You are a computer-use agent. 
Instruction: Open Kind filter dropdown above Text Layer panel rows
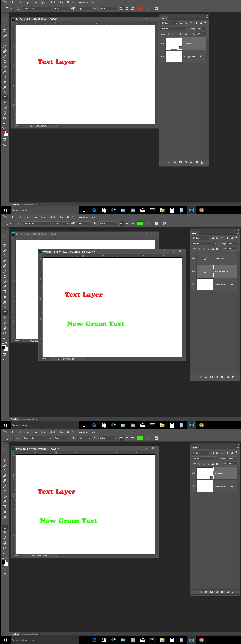tap(200, 238)
